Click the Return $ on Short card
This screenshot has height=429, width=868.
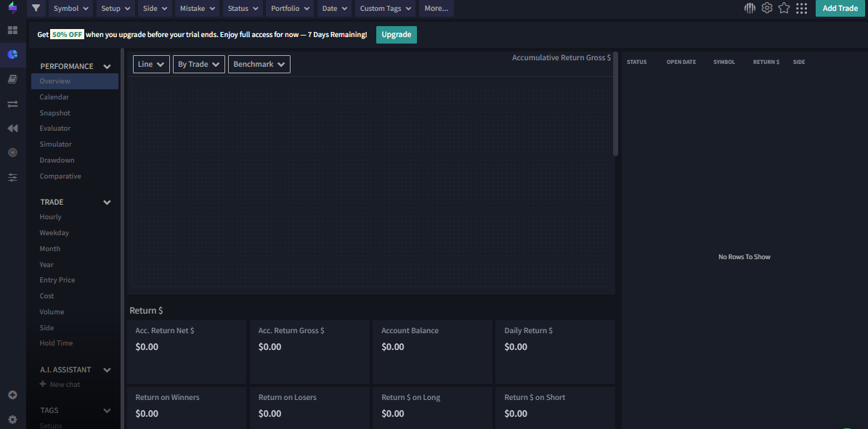coord(555,408)
